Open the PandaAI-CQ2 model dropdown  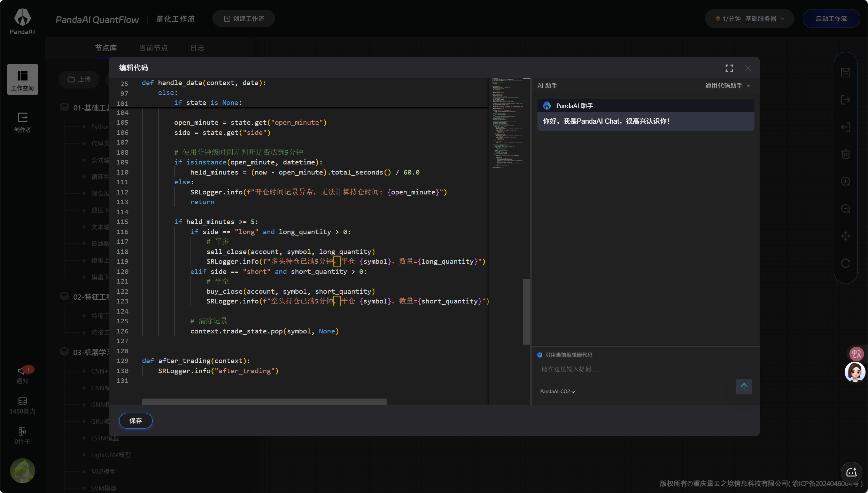coord(557,391)
